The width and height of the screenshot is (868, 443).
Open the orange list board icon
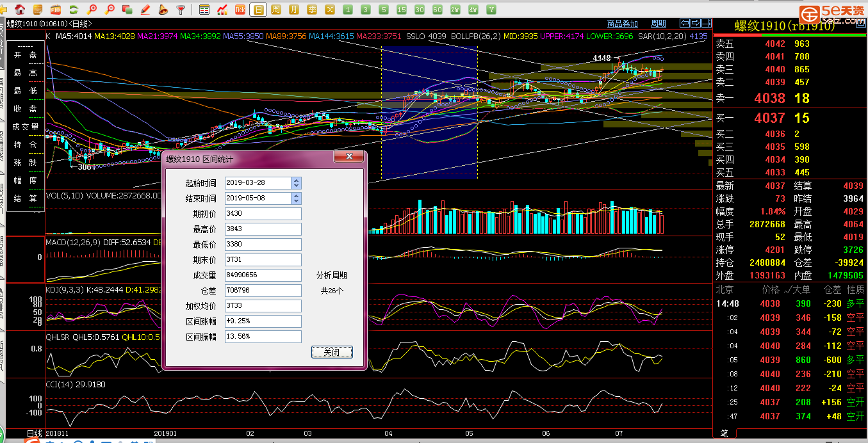tap(38, 10)
